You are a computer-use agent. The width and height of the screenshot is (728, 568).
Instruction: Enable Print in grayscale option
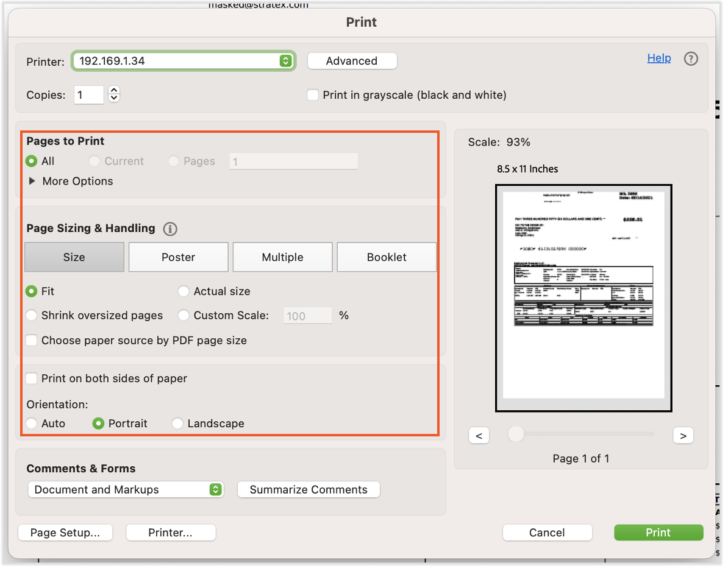(312, 94)
